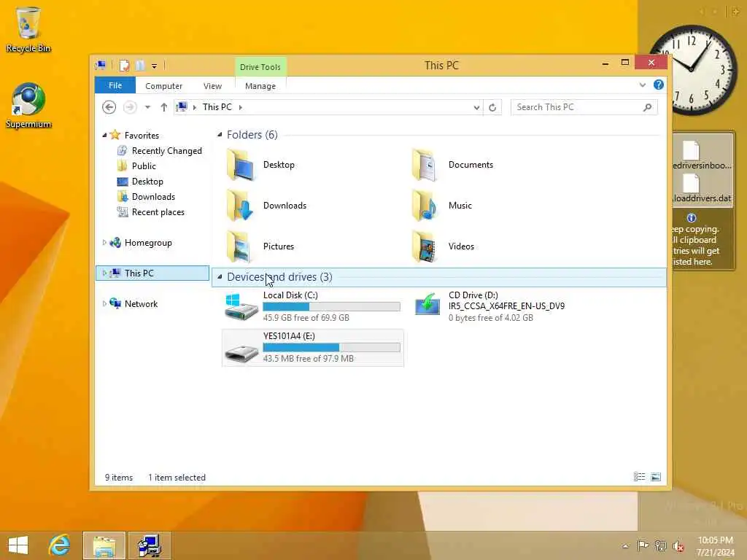Open the Music folder icon
Screen dimensions: 747x560
pos(425,206)
